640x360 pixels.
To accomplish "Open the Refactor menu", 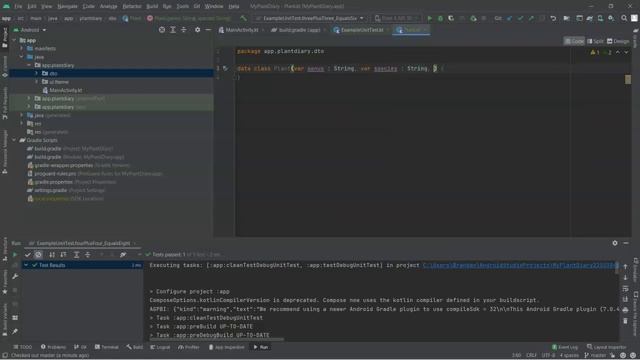I will click(132, 7).
